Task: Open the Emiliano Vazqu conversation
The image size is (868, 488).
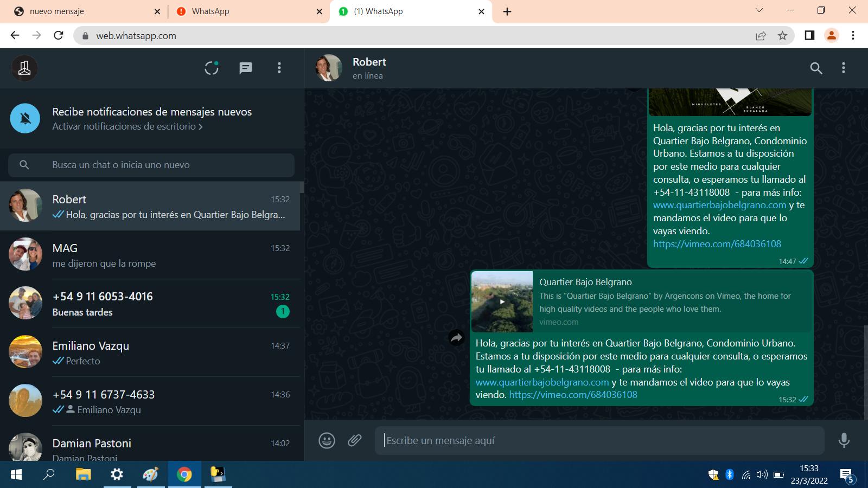Action: pos(150,352)
